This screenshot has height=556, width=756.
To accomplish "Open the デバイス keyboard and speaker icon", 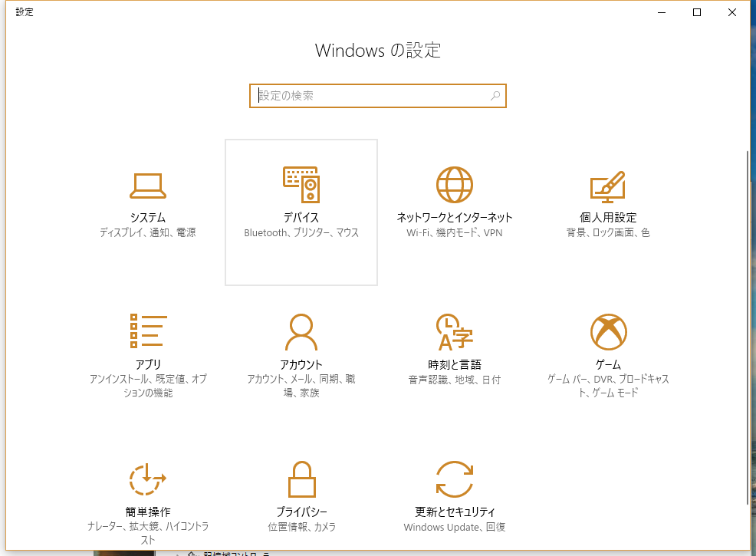I will pos(301,185).
